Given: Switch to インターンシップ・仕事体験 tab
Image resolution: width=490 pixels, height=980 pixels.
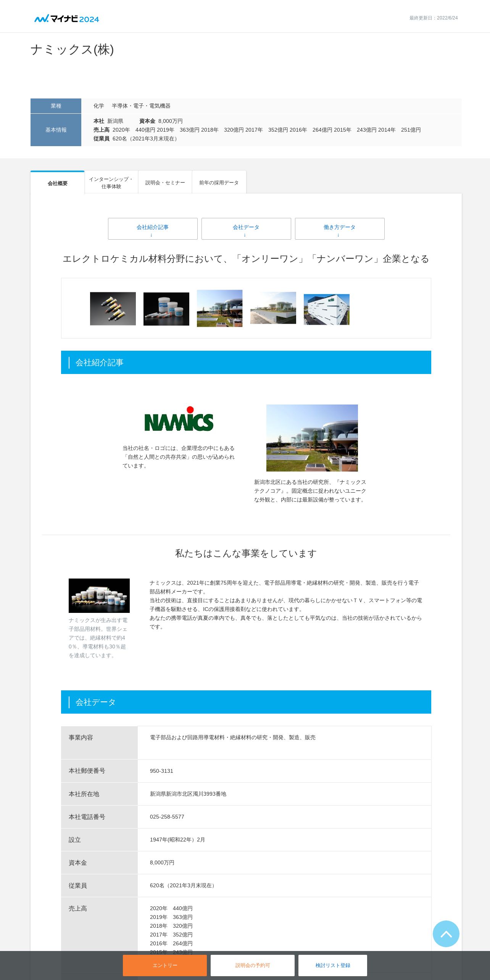Looking at the screenshot, I should 111,183.
